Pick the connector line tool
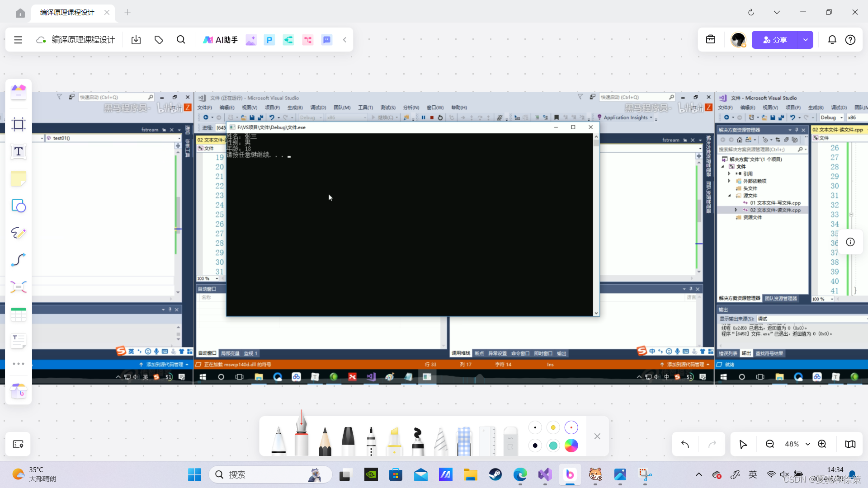Screen dimensions: 868x488 point(19,260)
